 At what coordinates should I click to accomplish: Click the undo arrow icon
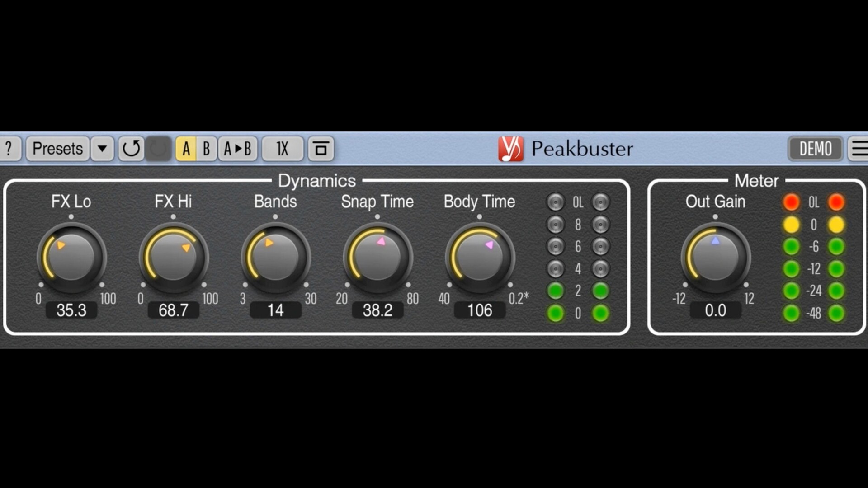click(x=131, y=148)
